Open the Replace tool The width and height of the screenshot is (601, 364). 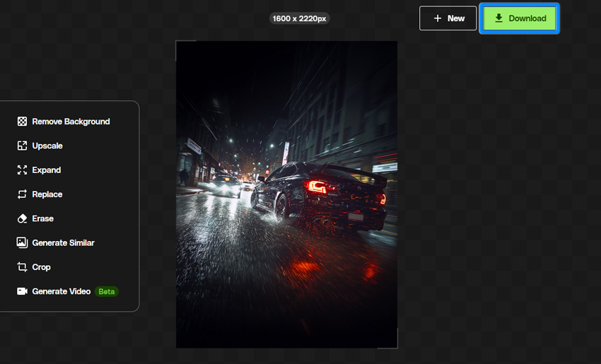tap(47, 194)
